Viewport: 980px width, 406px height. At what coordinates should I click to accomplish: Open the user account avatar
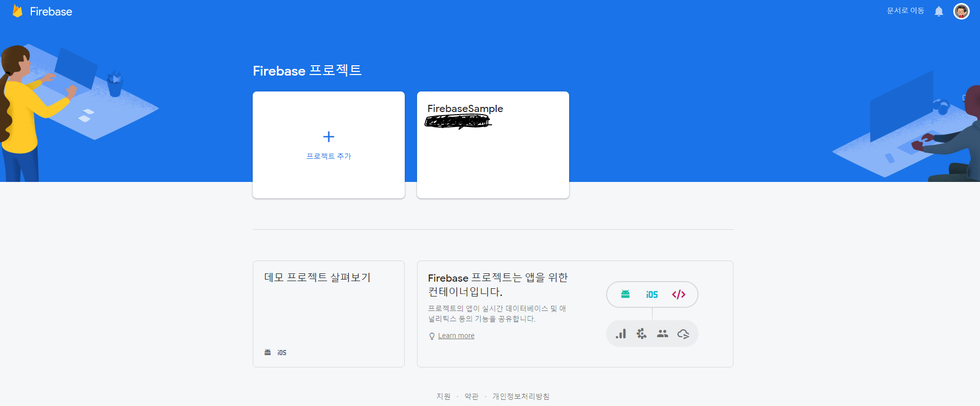961,11
